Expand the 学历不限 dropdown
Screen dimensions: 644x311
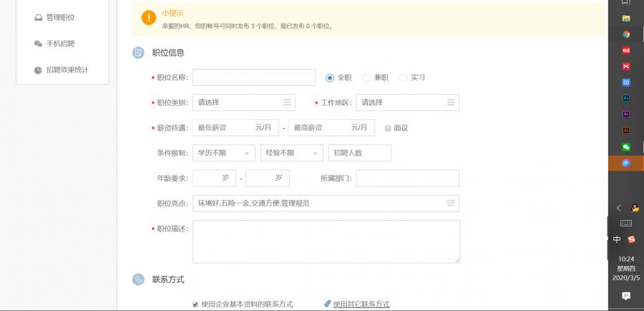tap(223, 153)
